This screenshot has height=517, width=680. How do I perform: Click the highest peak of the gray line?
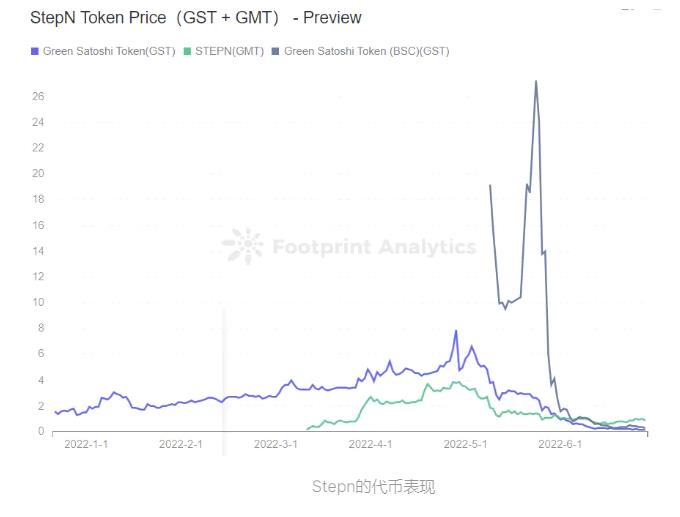(x=536, y=82)
